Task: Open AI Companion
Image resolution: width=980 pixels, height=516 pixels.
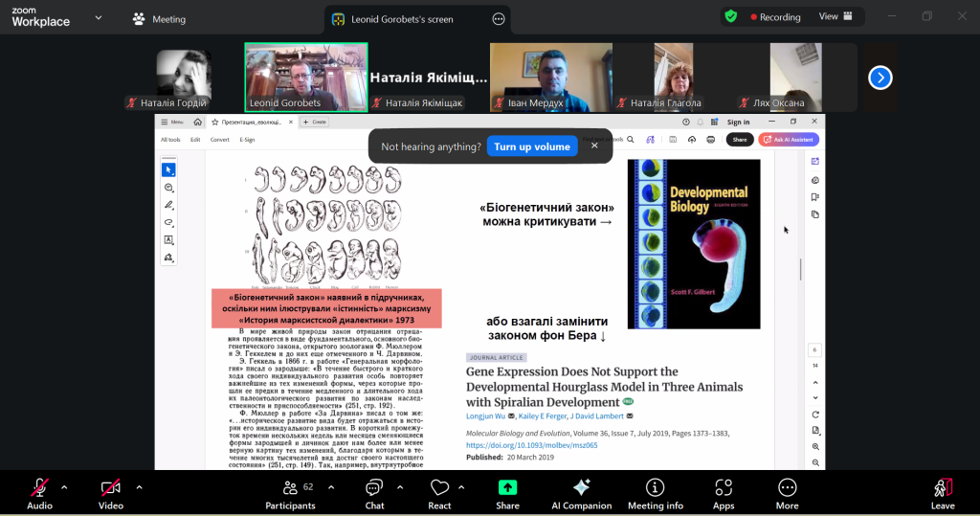Action: click(581, 492)
